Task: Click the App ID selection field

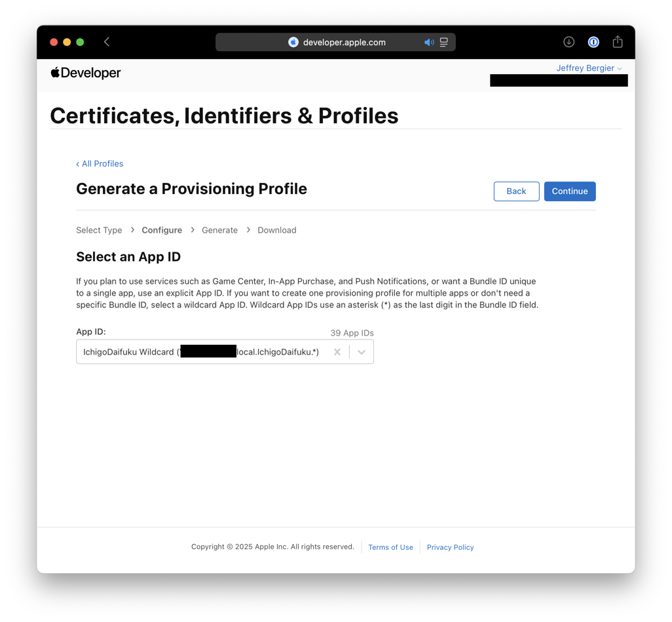Action: click(203, 352)
